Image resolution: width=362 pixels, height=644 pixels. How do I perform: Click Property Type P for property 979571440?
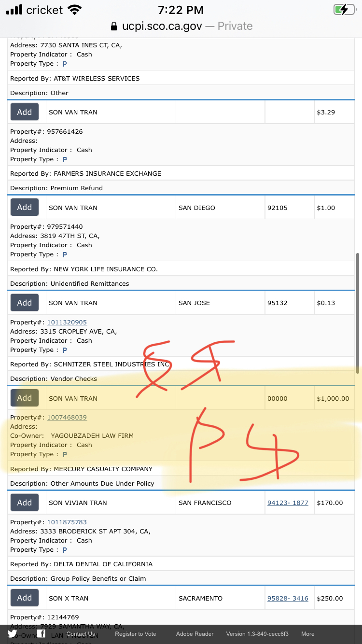coord(65,254)
